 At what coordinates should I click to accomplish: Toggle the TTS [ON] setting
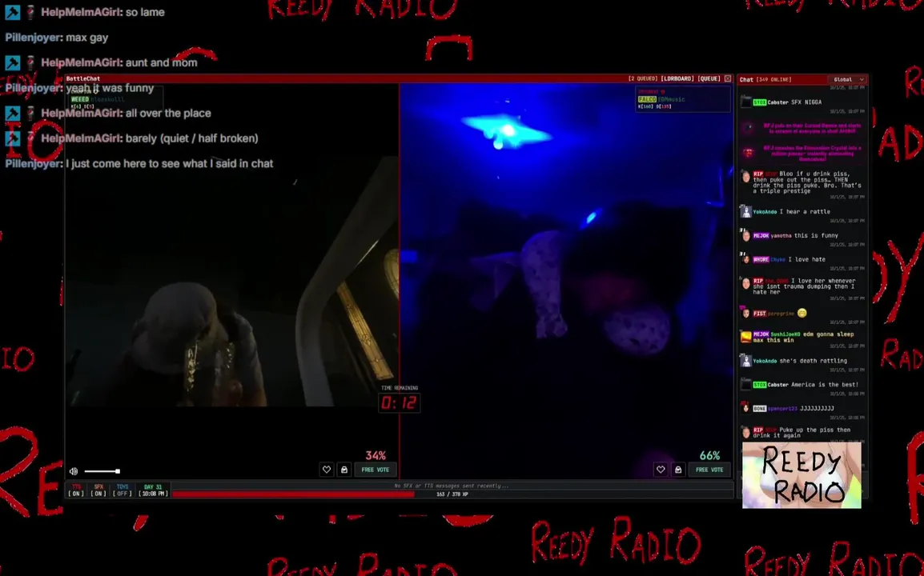click(x=77, y=490)
